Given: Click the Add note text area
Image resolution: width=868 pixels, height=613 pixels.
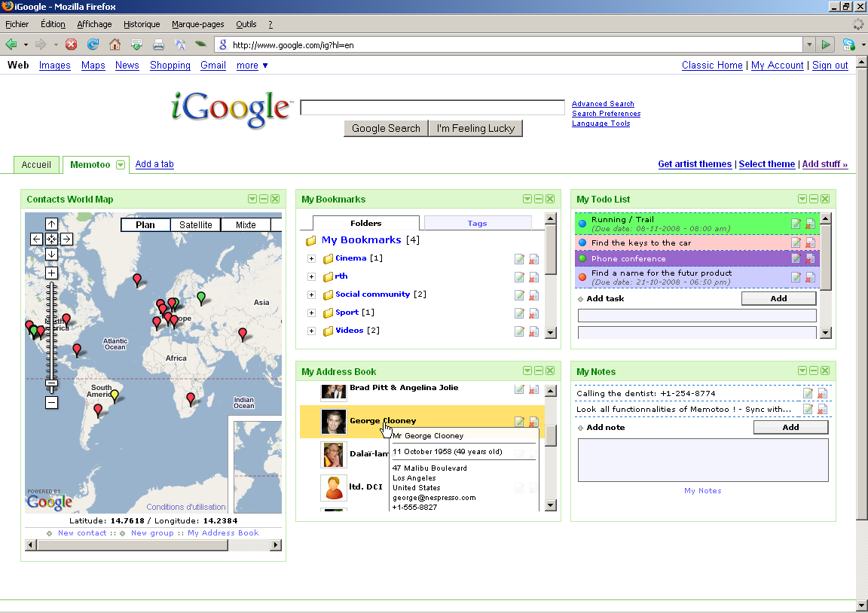Looking at the screenshot, I should tap(703, 460).
